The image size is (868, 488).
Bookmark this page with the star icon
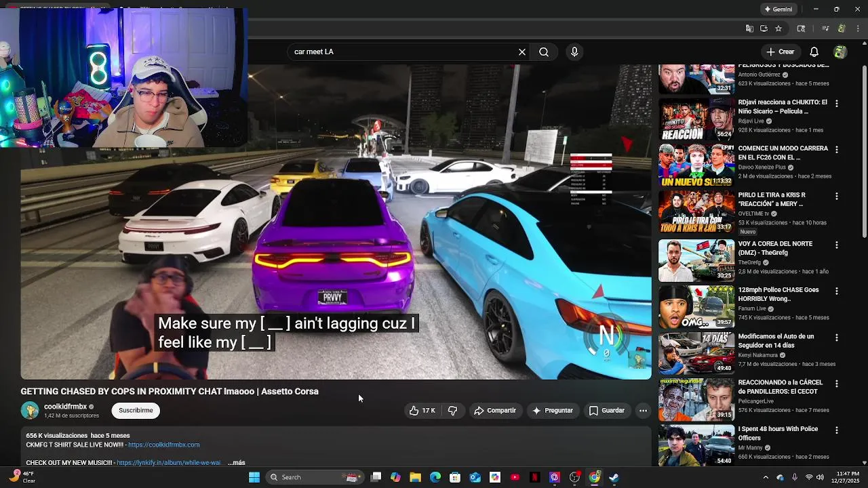[x=778, y=28]
